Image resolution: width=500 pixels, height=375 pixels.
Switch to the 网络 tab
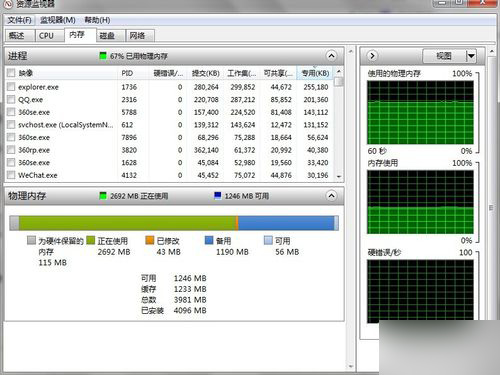pyautogui.click(x=140, y=35)
